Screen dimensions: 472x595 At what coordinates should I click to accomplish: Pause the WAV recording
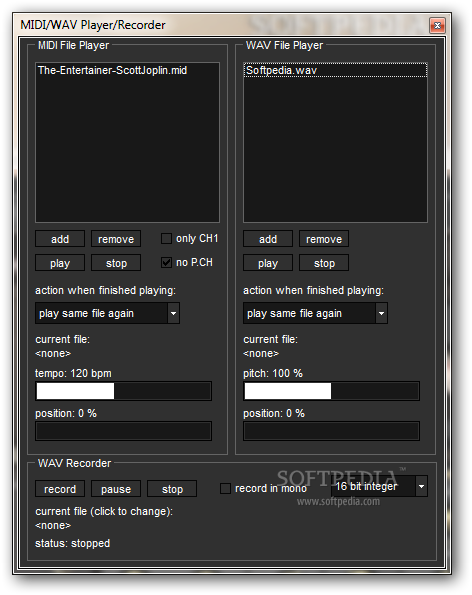116,489
